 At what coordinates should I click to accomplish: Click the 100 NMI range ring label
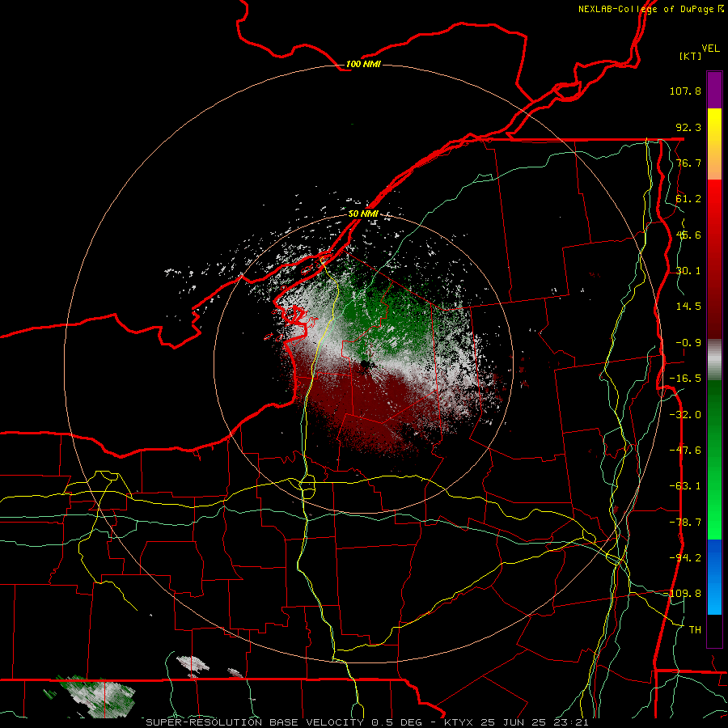[x=363, y=64]
